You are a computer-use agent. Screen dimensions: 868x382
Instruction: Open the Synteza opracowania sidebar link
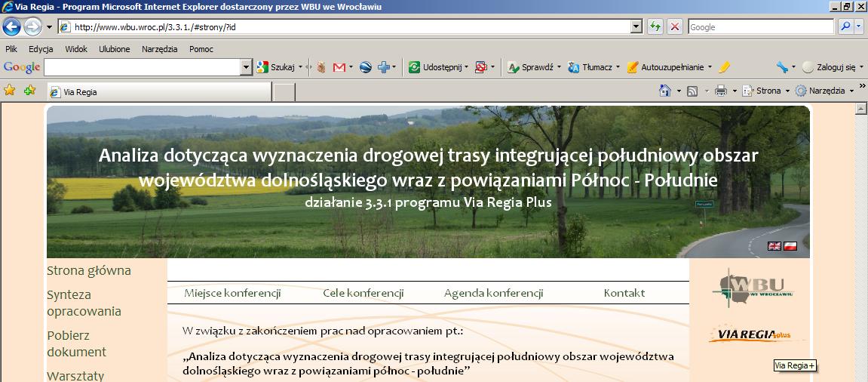point(84,303)
